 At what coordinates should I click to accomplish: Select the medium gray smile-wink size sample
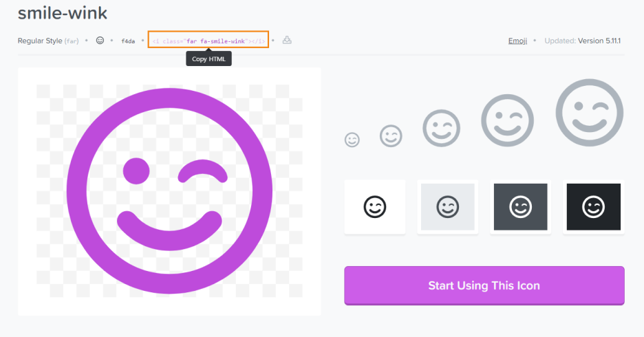pos(442,128)
